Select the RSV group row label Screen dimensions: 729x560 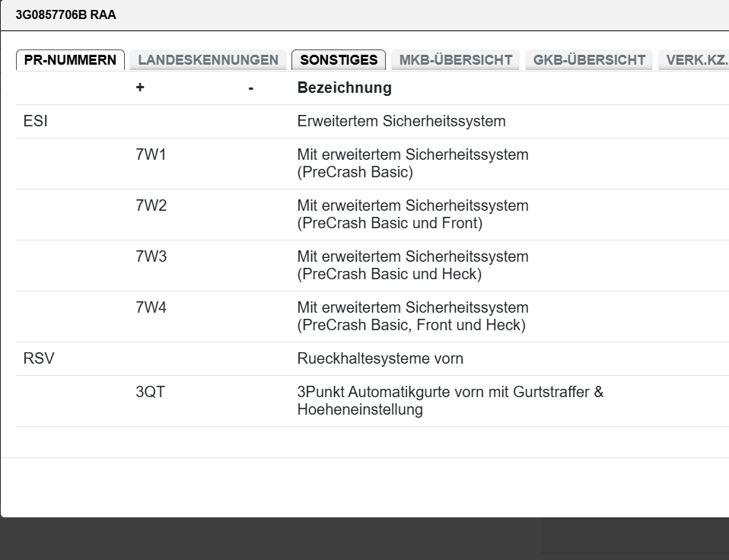(39, 358)
